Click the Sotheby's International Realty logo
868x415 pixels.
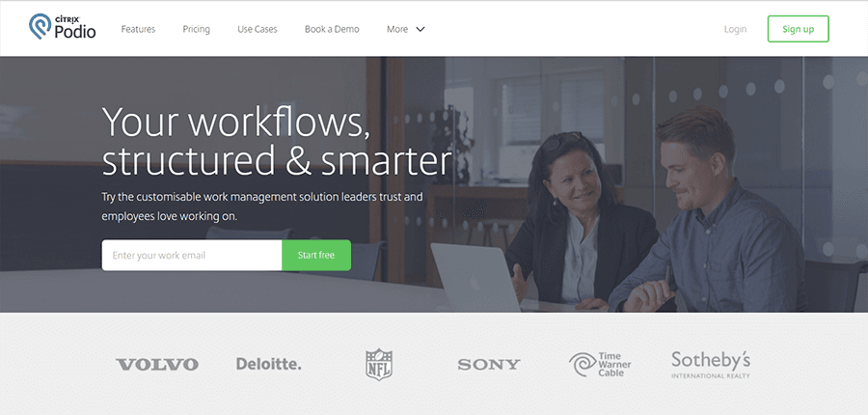tap(711, 365)
